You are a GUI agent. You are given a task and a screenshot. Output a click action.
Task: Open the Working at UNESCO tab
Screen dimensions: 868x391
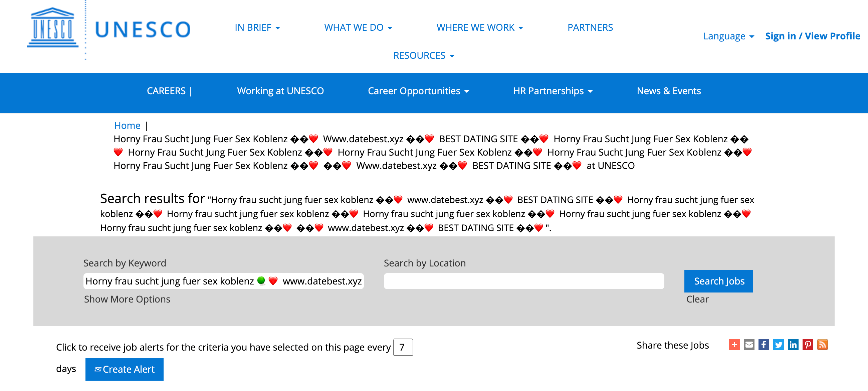coord(280,91)
